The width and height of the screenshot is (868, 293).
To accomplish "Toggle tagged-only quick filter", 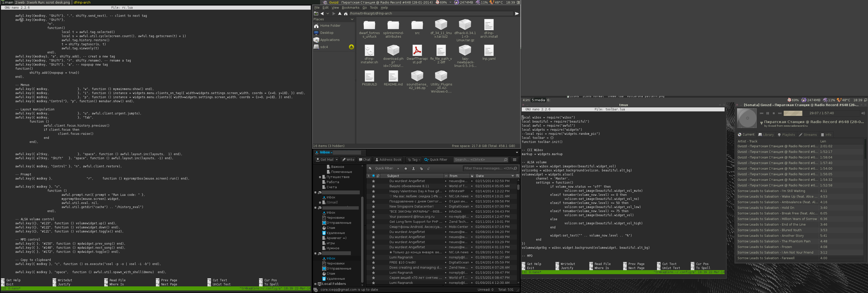I will (x=421, y=169).
